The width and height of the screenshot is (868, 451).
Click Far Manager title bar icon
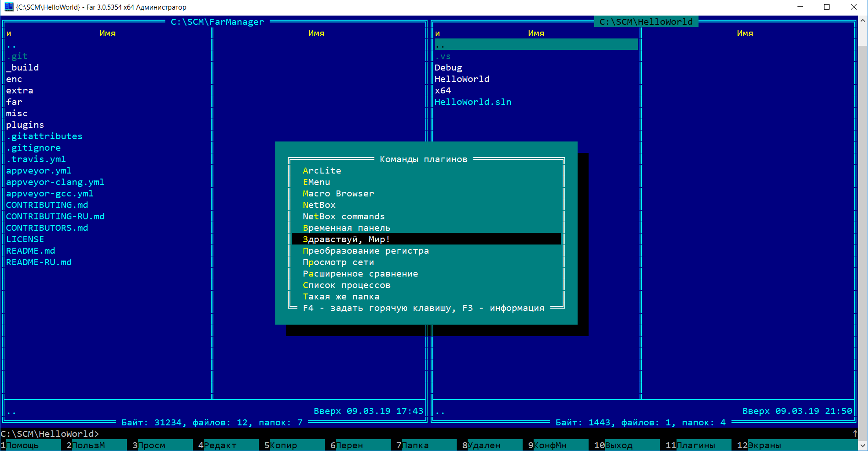coord(9,7)
